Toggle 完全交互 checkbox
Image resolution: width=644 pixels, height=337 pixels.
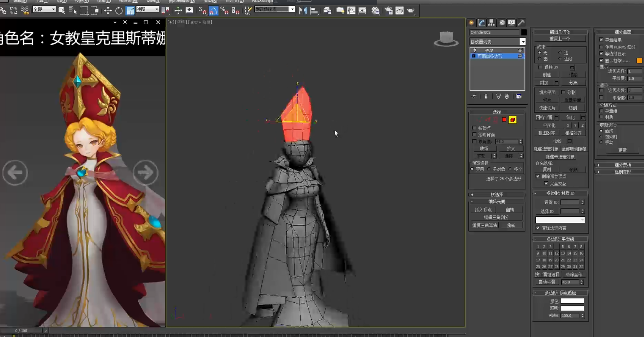(546, 183)
